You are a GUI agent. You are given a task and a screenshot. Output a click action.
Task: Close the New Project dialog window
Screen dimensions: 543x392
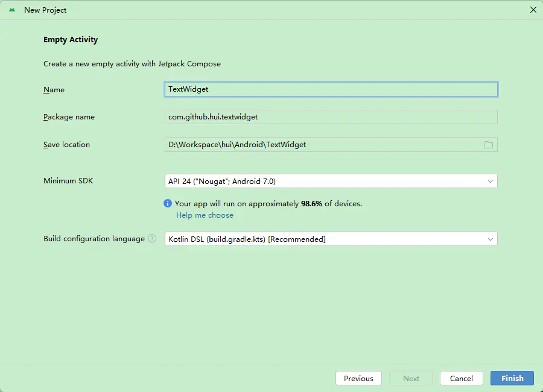[x=533, y=10]
